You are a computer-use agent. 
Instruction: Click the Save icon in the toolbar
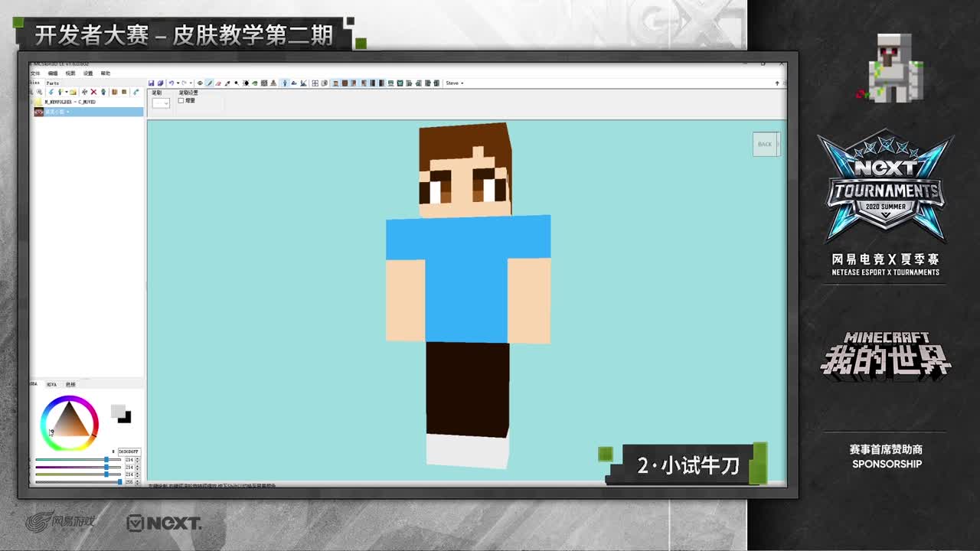pyautogui.click(x=152, y=83)
